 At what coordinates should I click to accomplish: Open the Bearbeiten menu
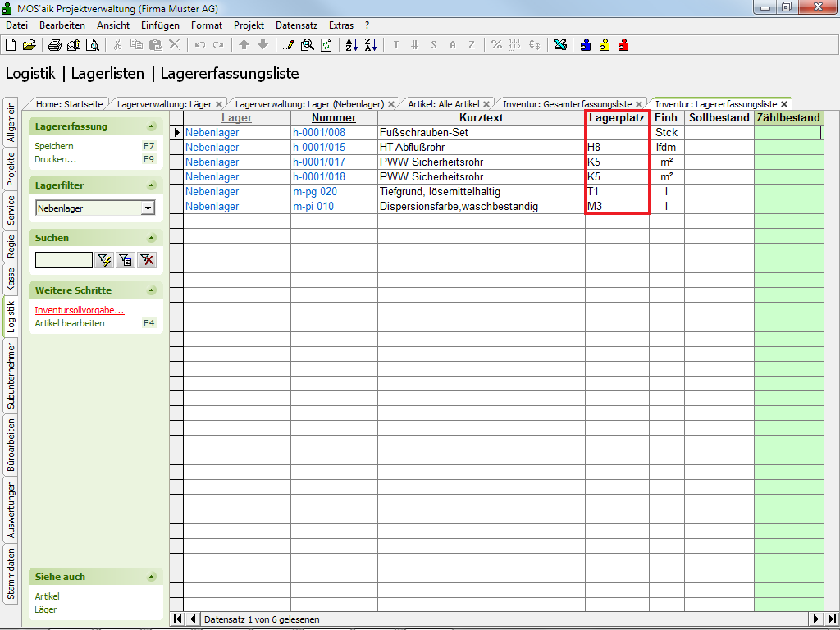coord(62,25)
